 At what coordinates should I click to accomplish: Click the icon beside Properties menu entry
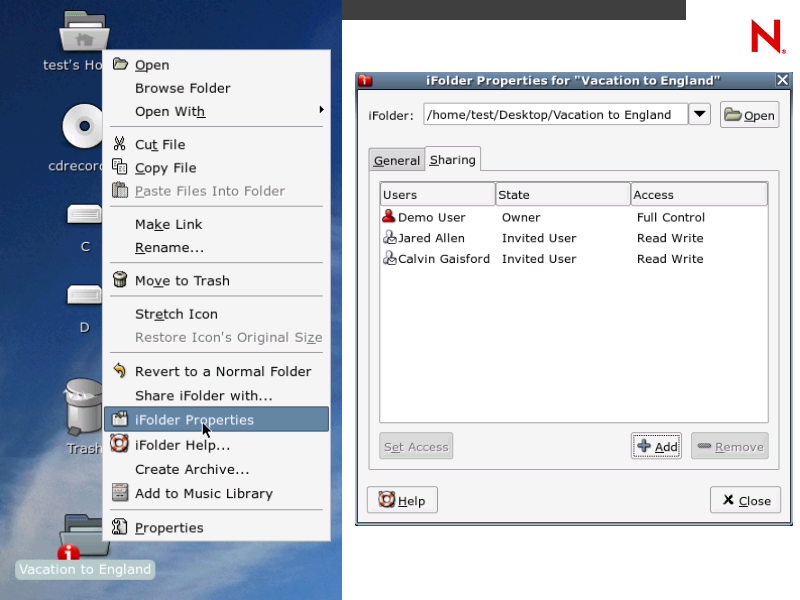(x=119, y=527)
